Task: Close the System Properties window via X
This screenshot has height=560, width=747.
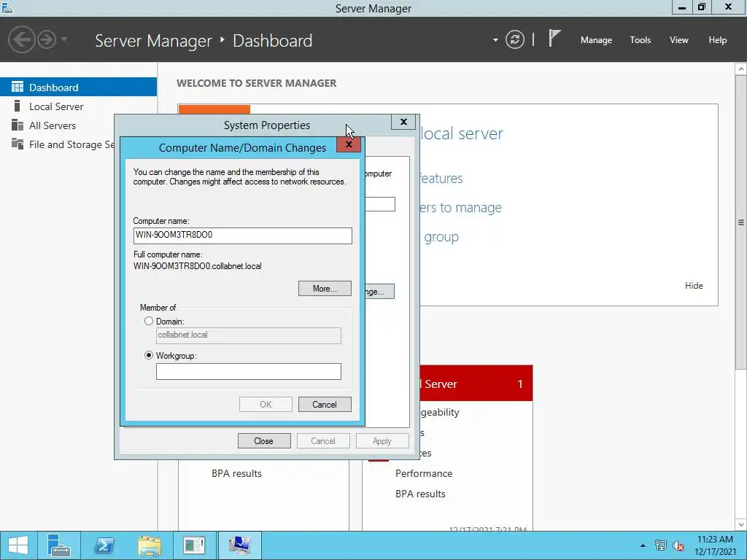Action: point(403,122)
